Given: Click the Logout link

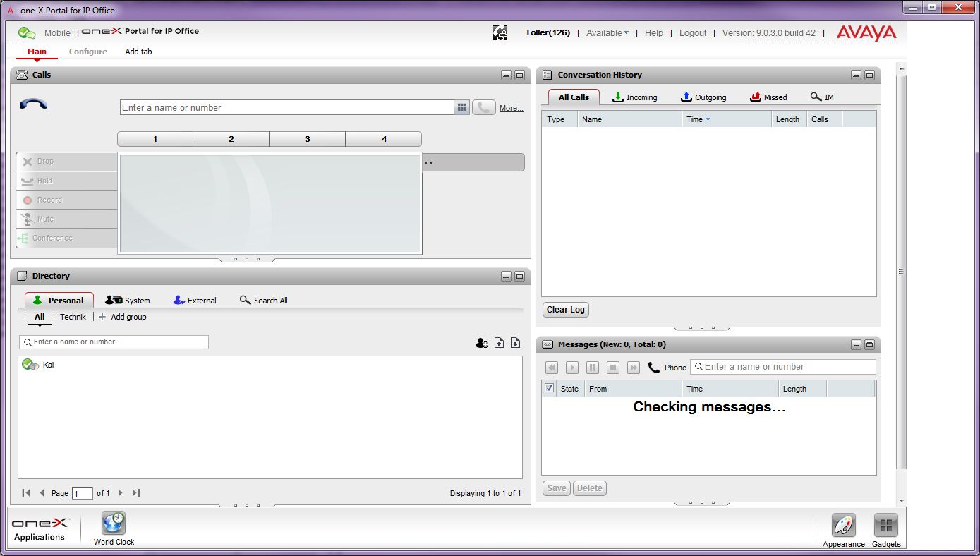Looking at the screenshot, I should pos(692,32).
